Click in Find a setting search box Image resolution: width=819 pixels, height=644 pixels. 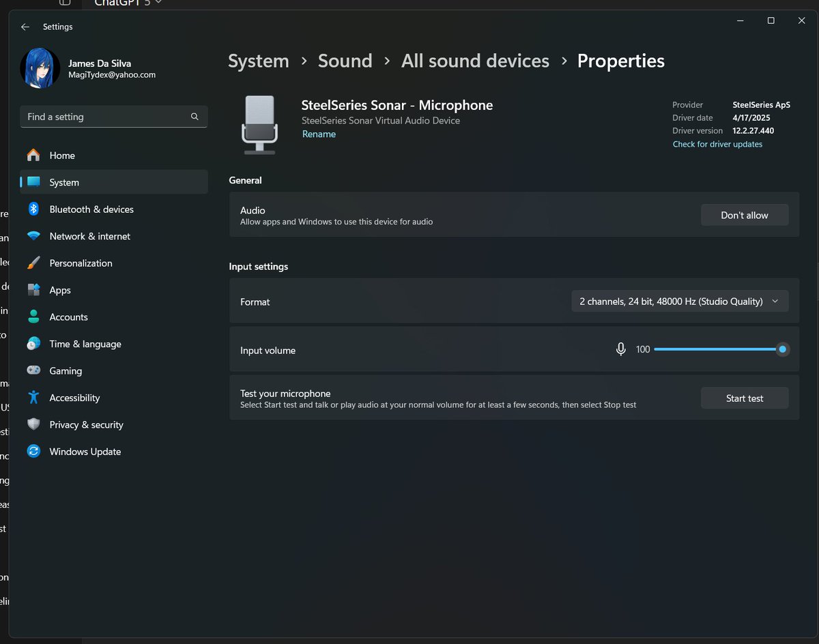114,117
